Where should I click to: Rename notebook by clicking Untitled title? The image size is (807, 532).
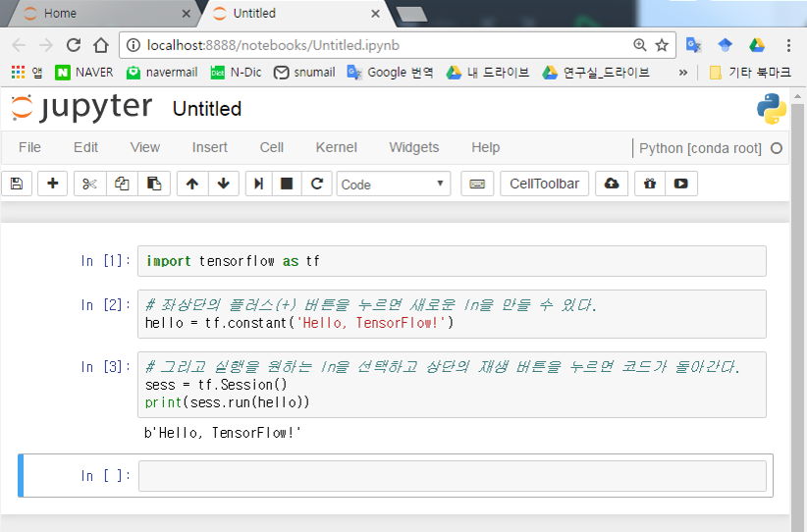207,109
